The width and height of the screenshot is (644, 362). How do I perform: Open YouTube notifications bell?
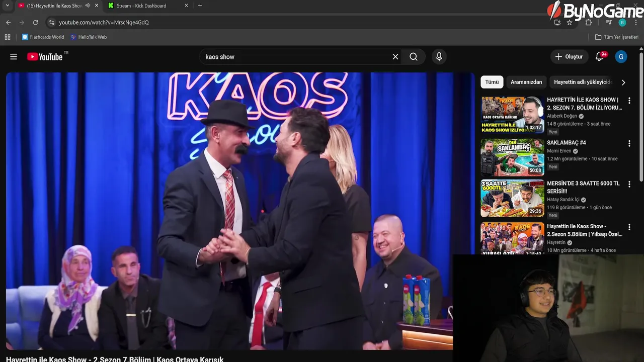point(599,57)
